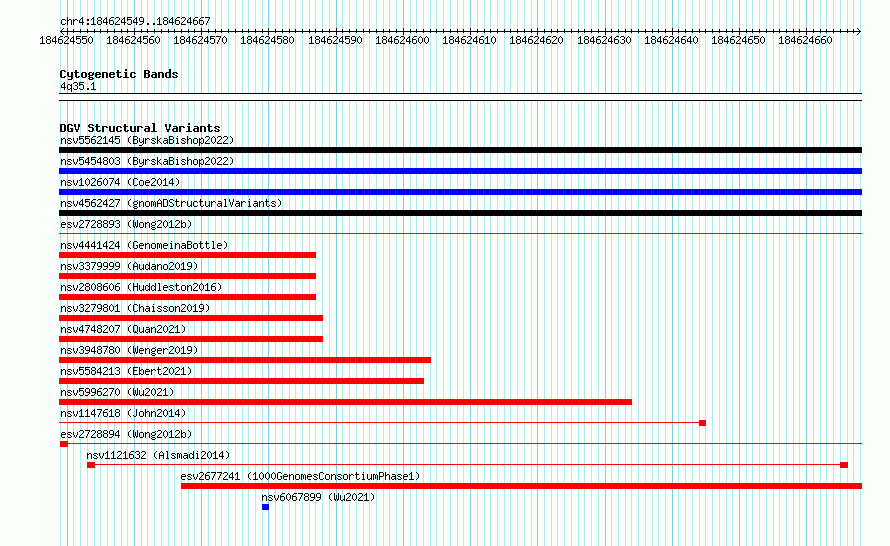This screenshot has width=890, height=546.
Task: Click the long red bar of nsv5996270
Action: [x=345, y=402]
